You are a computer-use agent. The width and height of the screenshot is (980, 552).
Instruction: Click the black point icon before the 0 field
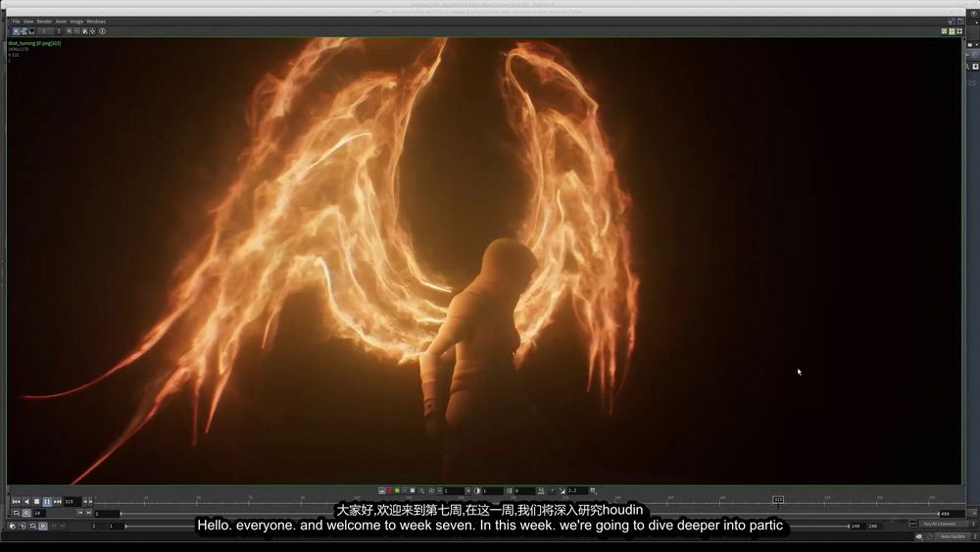pyautogui.click(x=509, y=491)
